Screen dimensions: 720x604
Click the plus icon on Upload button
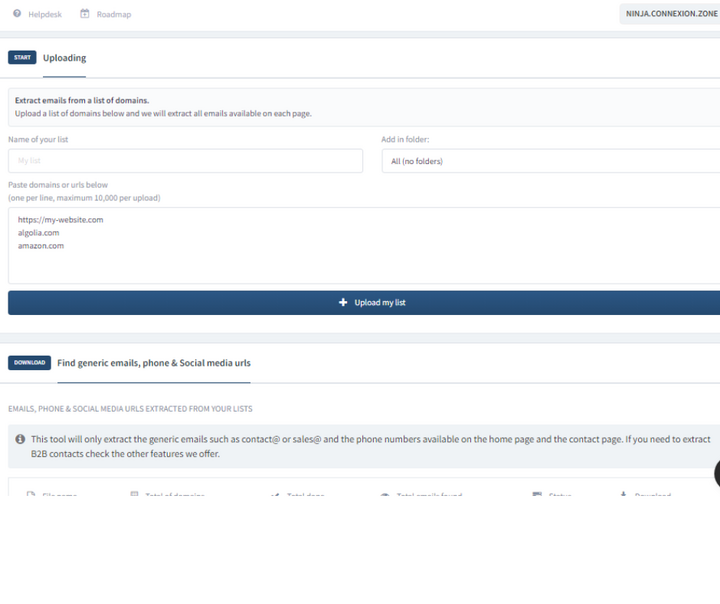point(343,302)
